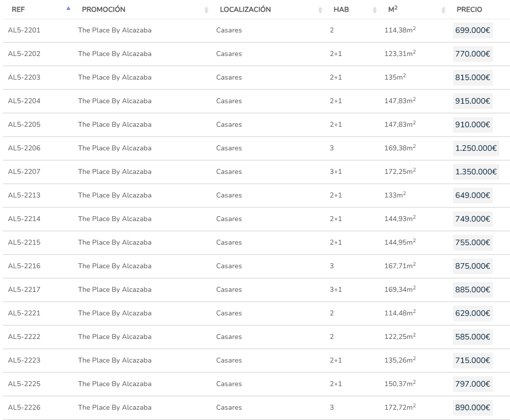Open reference AL5-2207 listing

tap(24, 172)
